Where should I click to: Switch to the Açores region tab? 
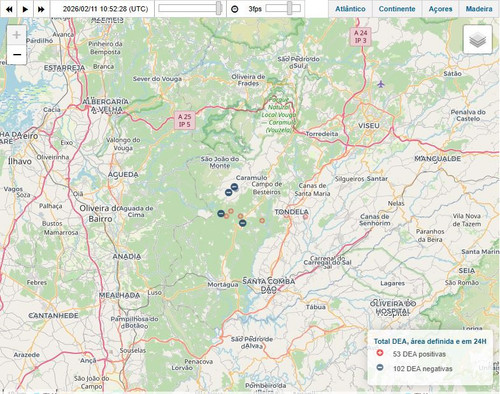pos(440,9)
